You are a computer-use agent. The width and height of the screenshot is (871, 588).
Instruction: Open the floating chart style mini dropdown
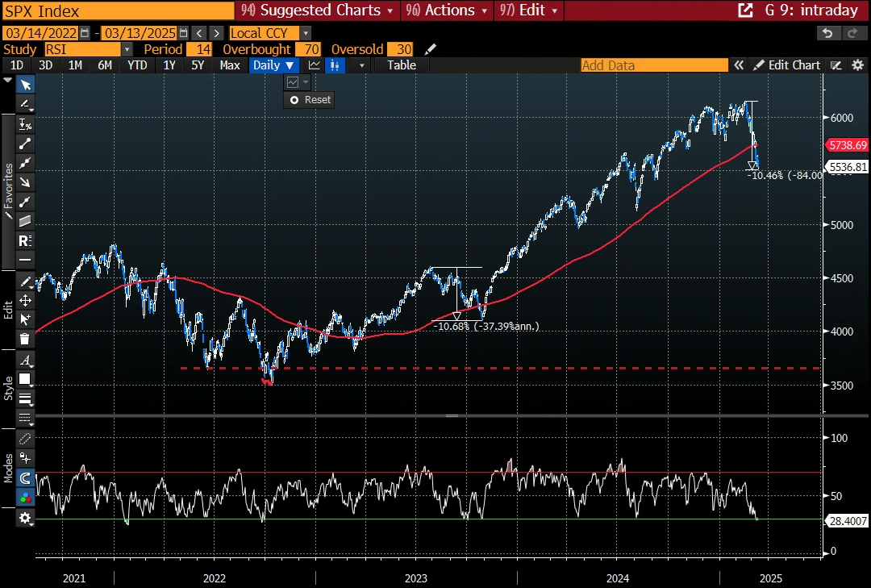pyautogui.click(x=297, y=82)
